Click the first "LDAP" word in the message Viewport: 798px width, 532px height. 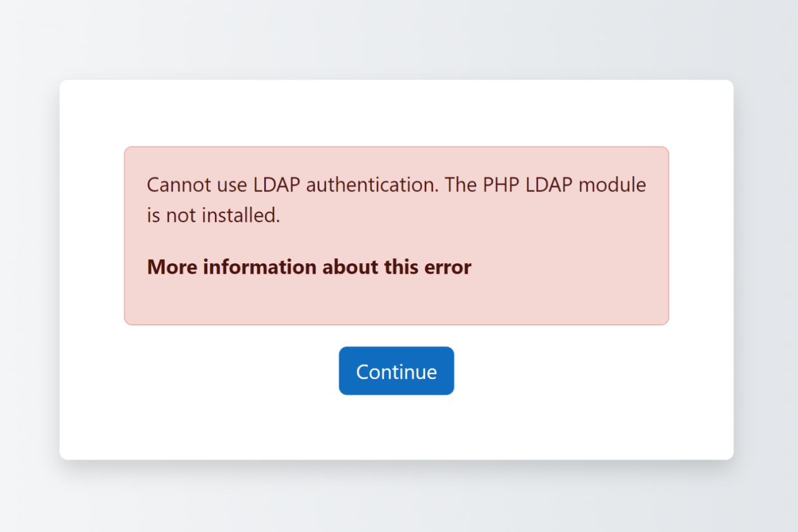click(x=277, y=185)
